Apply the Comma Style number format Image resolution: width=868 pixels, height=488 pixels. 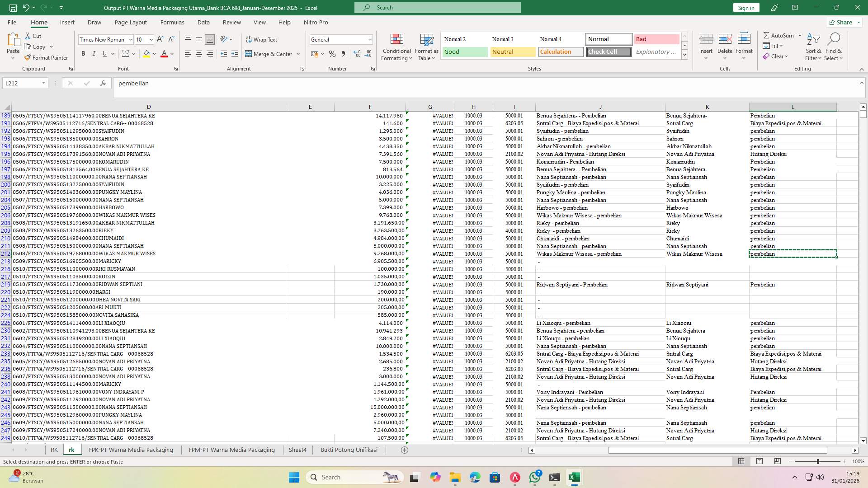343,54
